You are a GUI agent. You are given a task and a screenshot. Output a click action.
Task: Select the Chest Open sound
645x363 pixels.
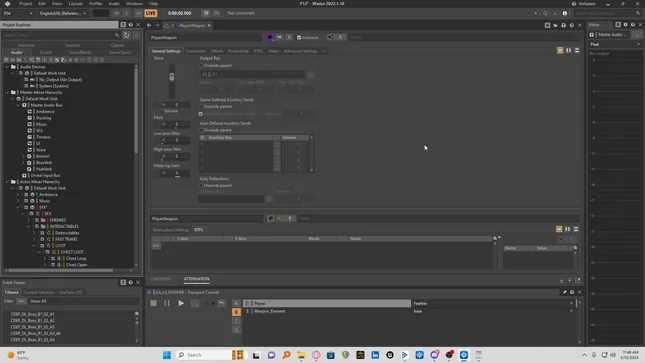point(76,265)
